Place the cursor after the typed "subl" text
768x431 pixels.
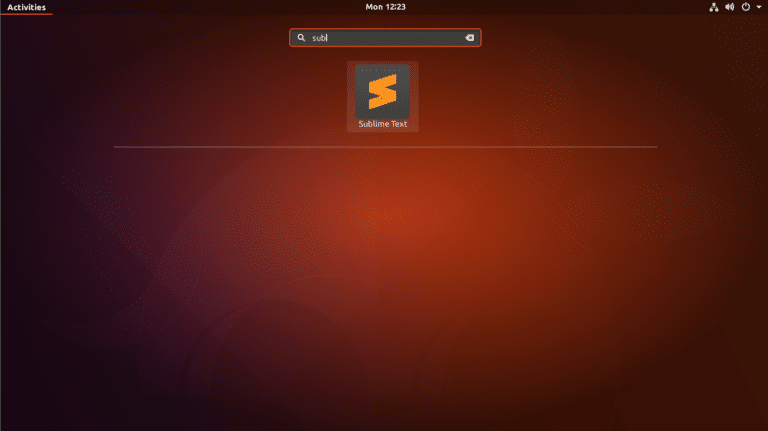[329, 38]
